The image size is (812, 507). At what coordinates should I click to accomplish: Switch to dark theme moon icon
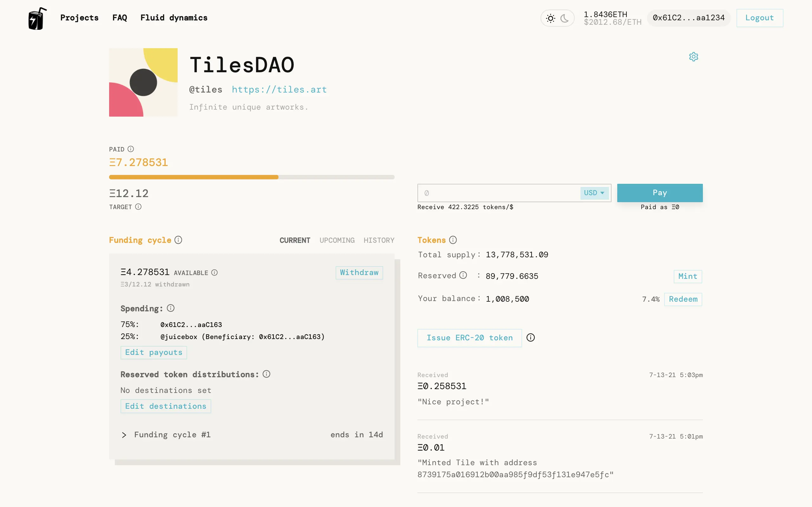tap(565, 18)
